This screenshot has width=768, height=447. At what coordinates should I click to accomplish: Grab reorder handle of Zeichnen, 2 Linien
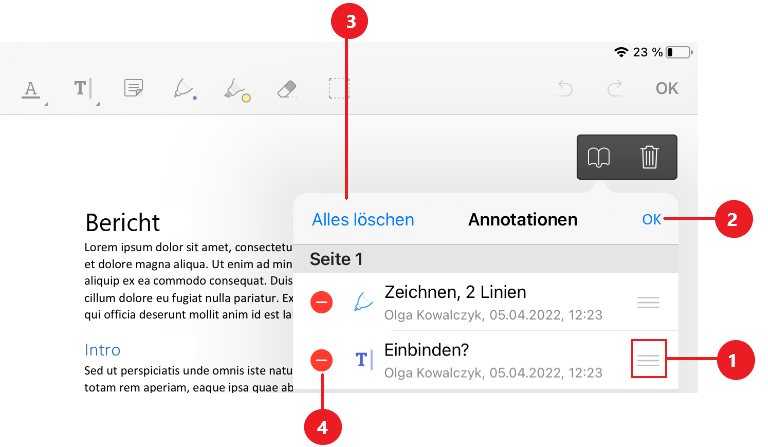click(649, 303)
